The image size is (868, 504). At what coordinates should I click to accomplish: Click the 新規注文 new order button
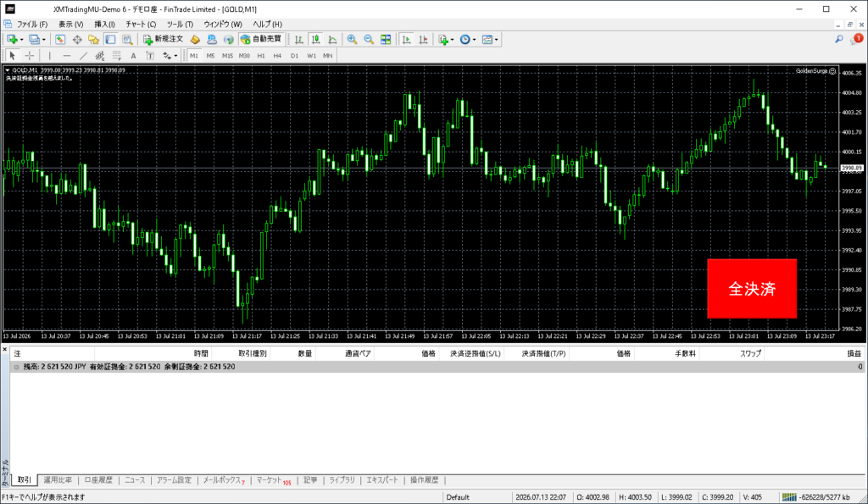[x=164, y=39]
